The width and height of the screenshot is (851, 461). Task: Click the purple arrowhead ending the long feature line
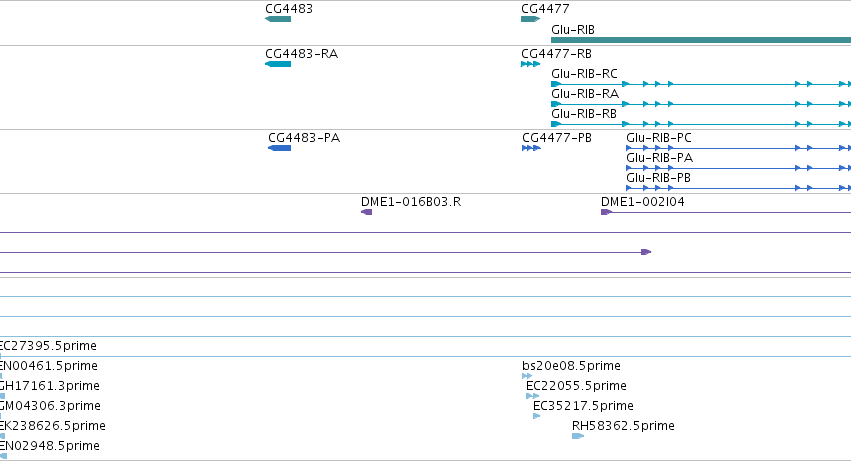646,252
